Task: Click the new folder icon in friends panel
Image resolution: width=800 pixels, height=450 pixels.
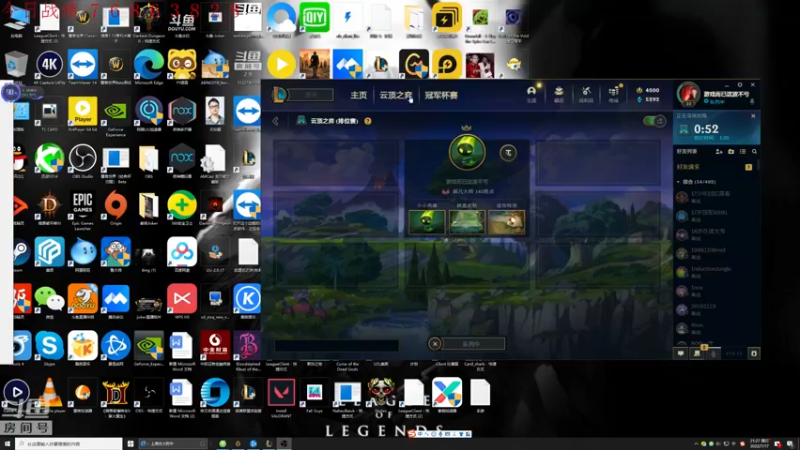Action: (731, 152)
